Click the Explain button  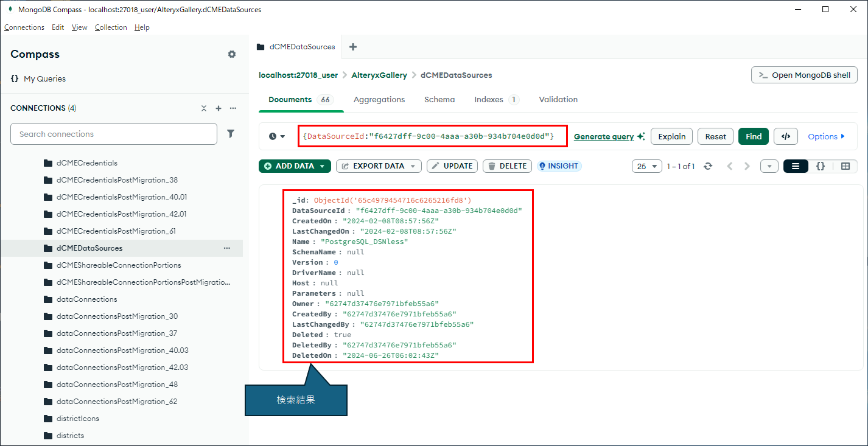click(x=672, y=136)
